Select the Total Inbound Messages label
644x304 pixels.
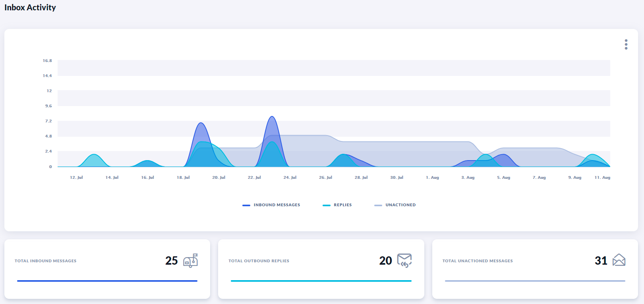pos(46,261)
